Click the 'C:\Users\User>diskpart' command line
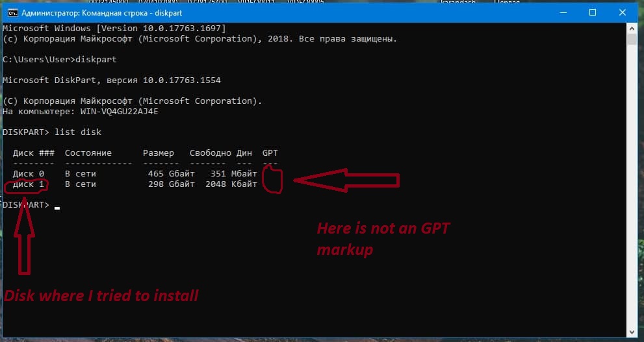 (60, 60)
